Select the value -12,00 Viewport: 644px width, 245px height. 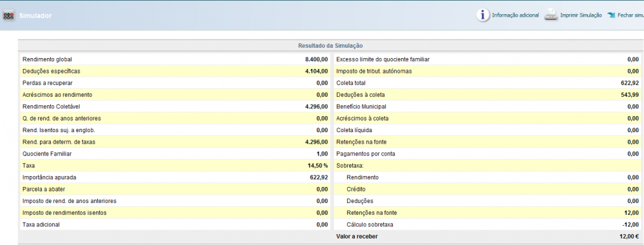pyautogui.click(x=631, y=225)
